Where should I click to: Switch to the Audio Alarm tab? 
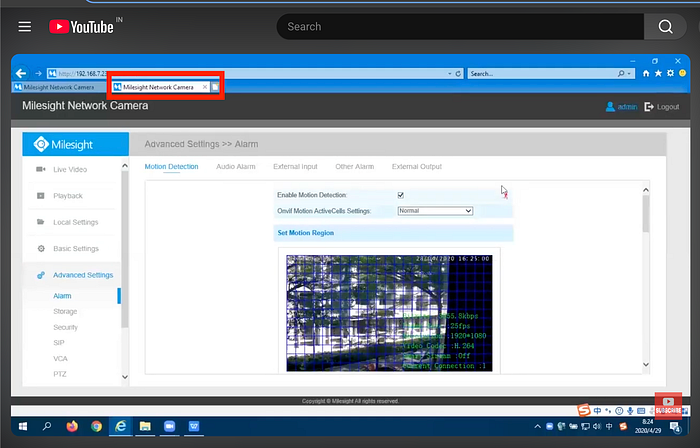tap(236, 166)
